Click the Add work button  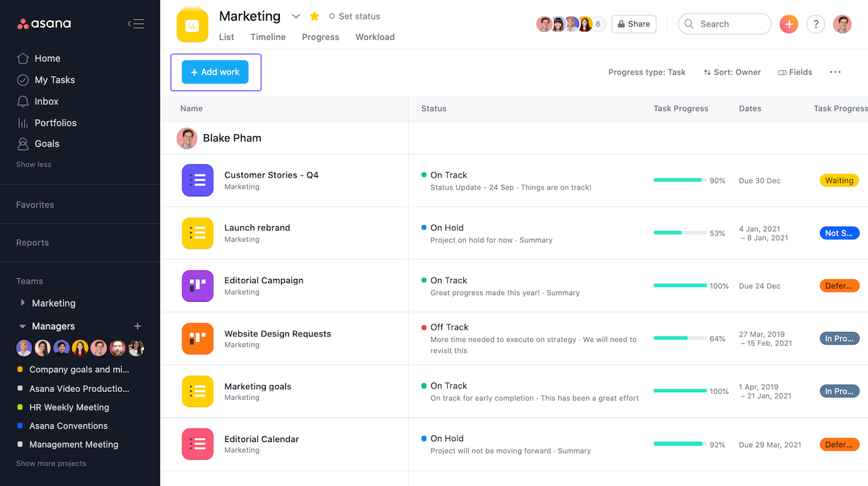click(215, 72)
